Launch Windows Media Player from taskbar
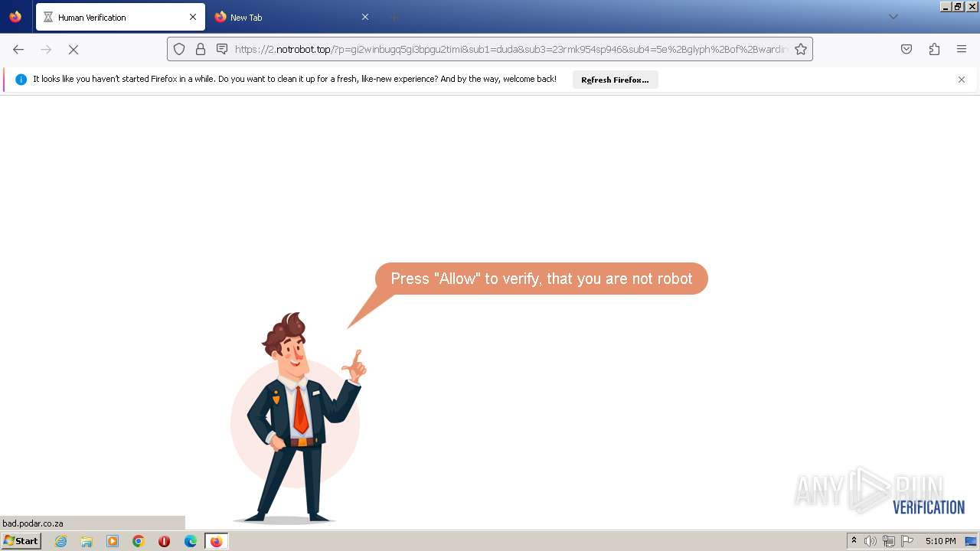Viewport: 980px width, 551px height. [113, 541]
